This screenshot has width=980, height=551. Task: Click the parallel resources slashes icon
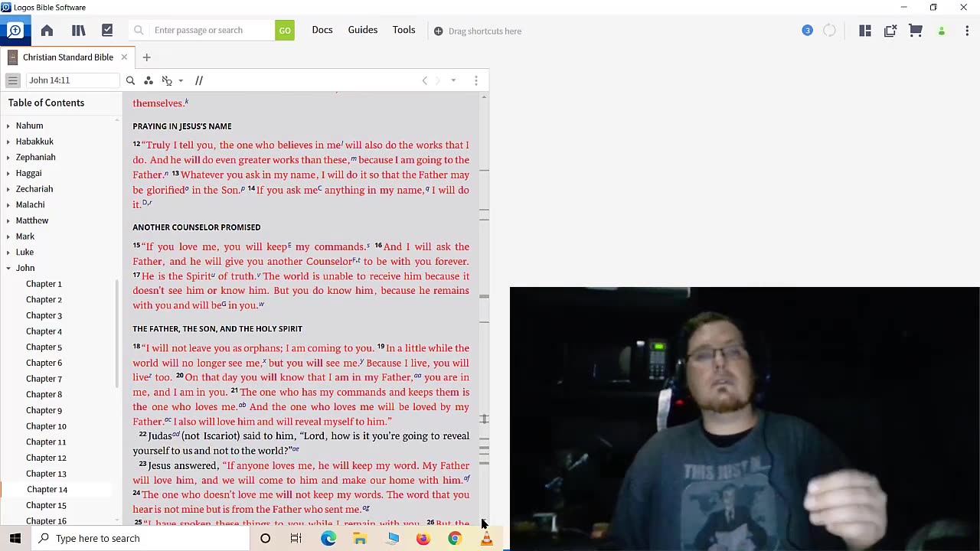(199, 80)
